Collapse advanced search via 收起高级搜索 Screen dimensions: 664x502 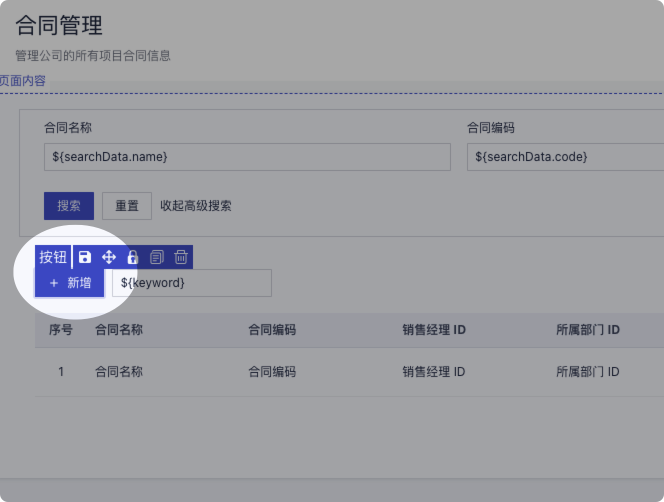[196, 206]
